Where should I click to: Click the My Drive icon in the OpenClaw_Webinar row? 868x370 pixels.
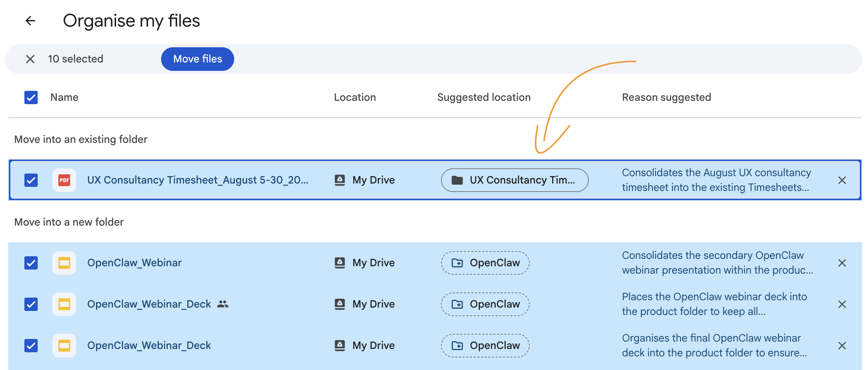click(340, 263)
